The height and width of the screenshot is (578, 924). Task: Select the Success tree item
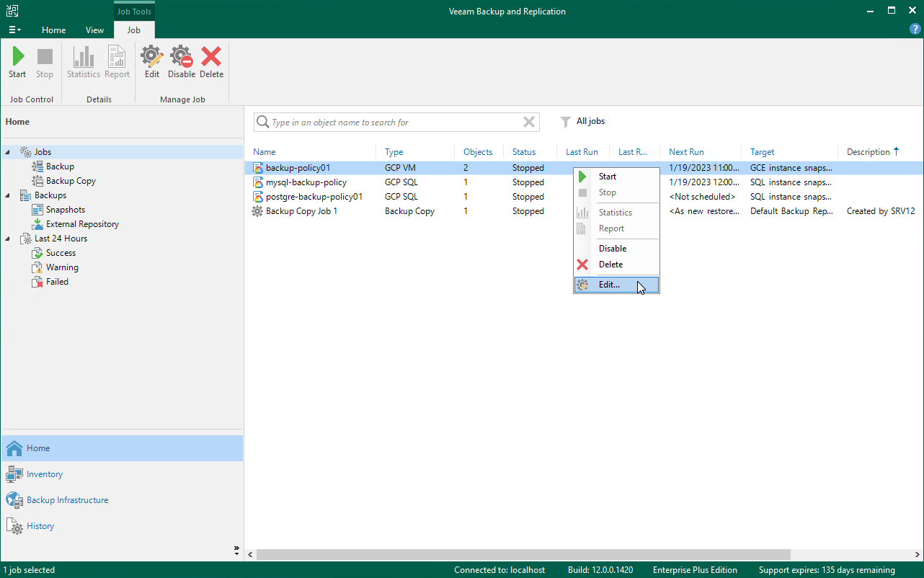pos(61,253)
